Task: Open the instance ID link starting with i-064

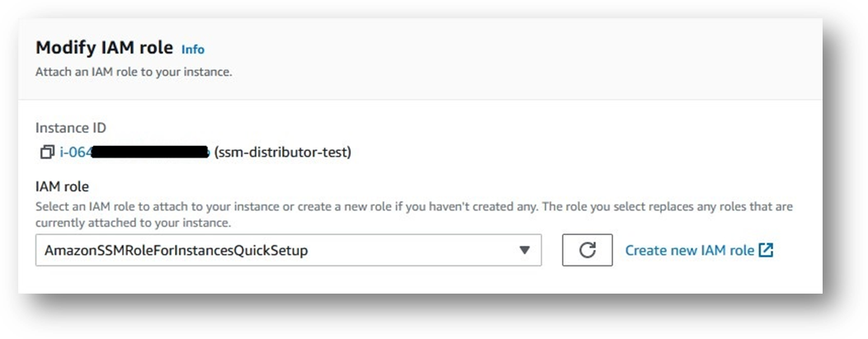Action: 74,153
